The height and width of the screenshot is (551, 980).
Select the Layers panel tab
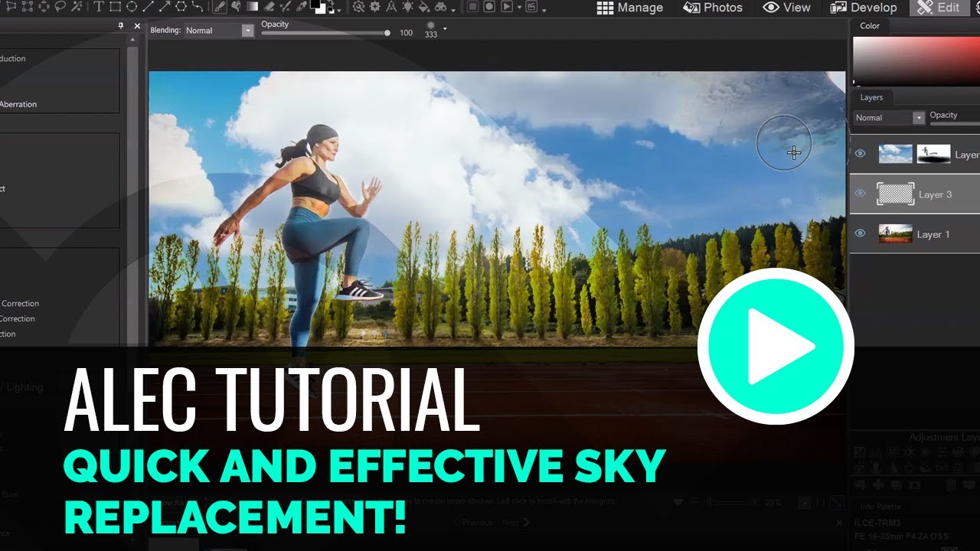[871, 97]
